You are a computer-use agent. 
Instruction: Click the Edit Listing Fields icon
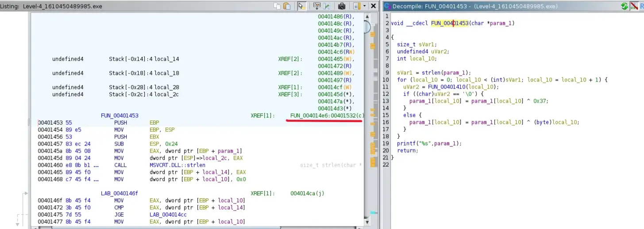pyautogui.click(x=316, y=6)
